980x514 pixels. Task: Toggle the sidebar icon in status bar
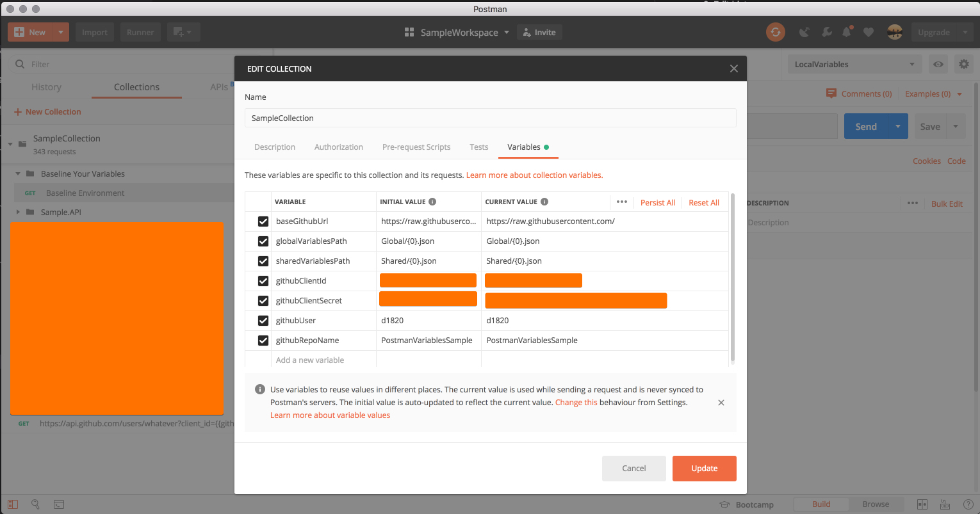coord(13,504)
